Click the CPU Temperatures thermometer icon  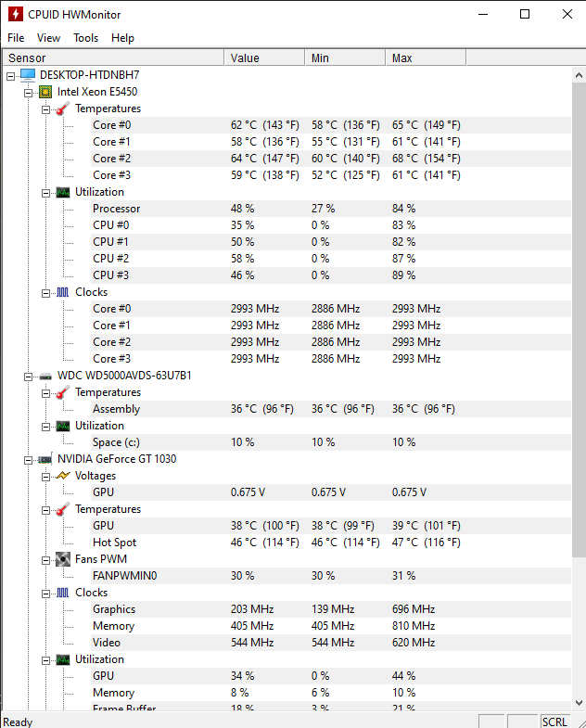tap(63, 109)
